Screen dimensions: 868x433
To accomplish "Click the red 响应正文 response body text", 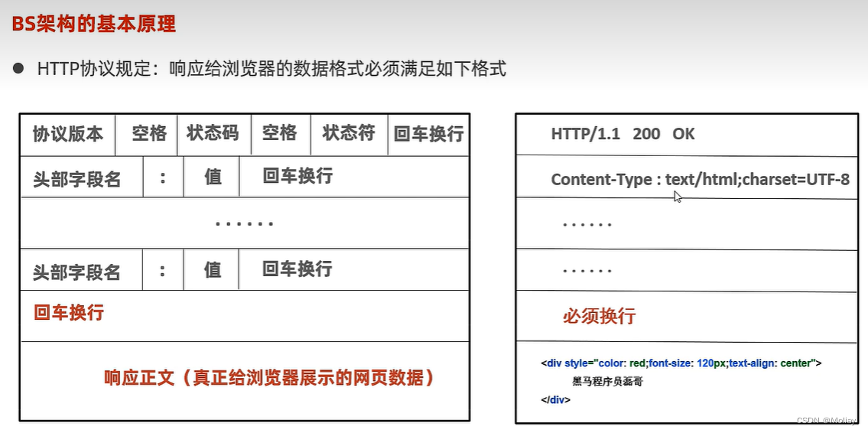I will [270, 378].
